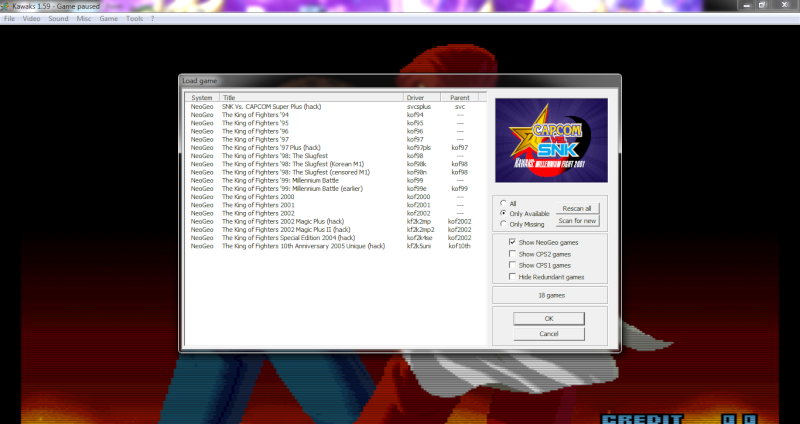Viewport: 800px width, 424px height.
Task: Open the Tools menu
Action: 134,18
